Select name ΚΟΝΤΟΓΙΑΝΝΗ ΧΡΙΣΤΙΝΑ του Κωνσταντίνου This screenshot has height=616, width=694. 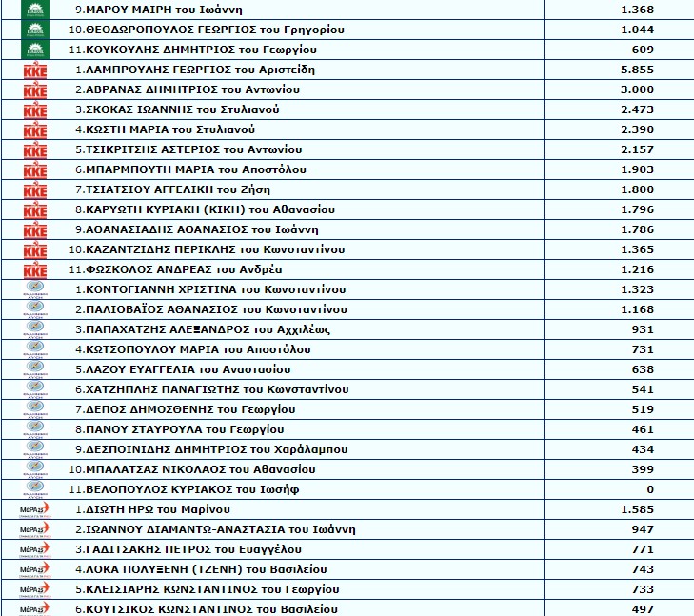(215, 289)
